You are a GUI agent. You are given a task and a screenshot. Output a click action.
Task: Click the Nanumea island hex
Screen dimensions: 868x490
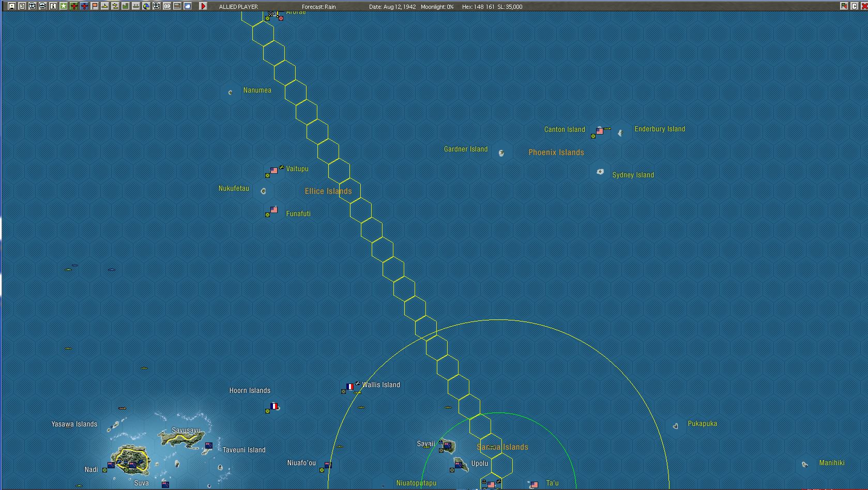[x=231, y=93]
